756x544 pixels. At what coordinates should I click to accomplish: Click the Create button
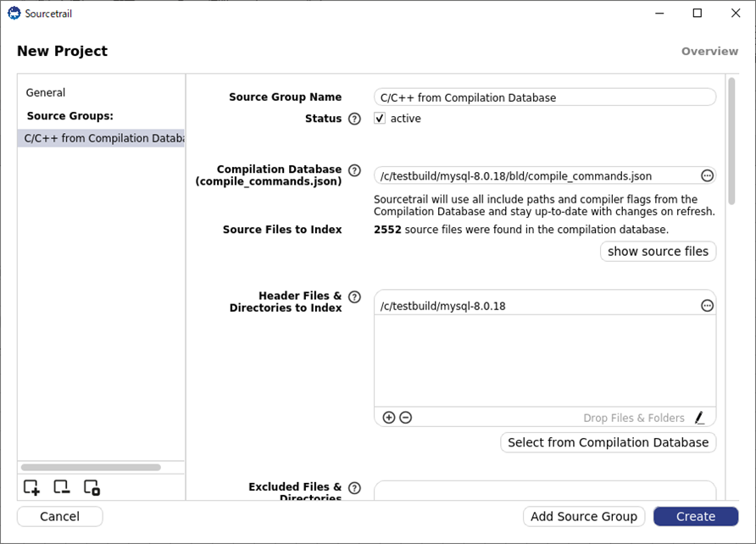696,517
